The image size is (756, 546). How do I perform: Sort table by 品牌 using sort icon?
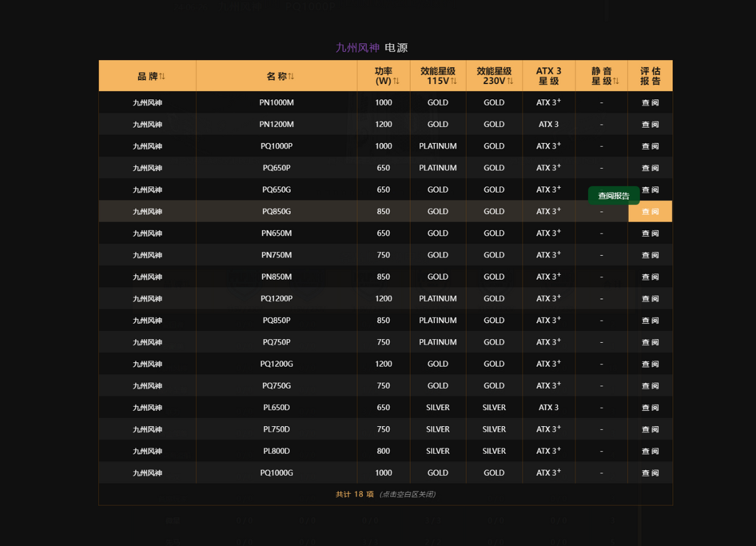click(163, 76)
